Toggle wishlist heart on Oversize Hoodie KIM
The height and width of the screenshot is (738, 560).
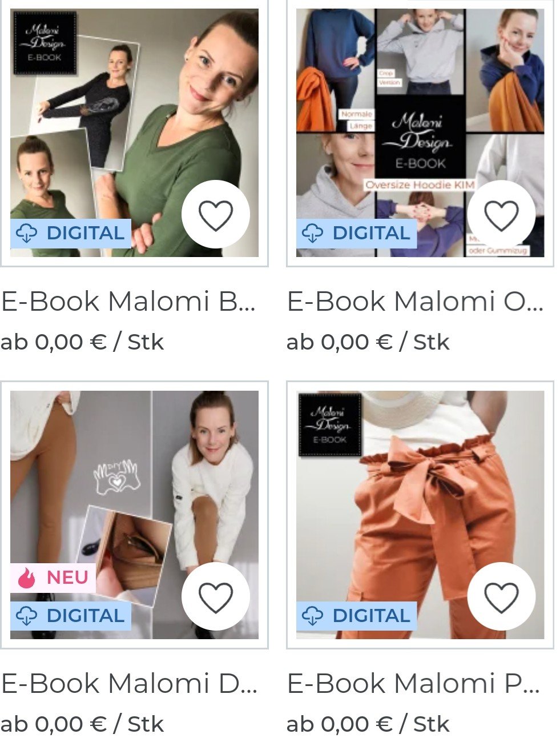point(501,215)
